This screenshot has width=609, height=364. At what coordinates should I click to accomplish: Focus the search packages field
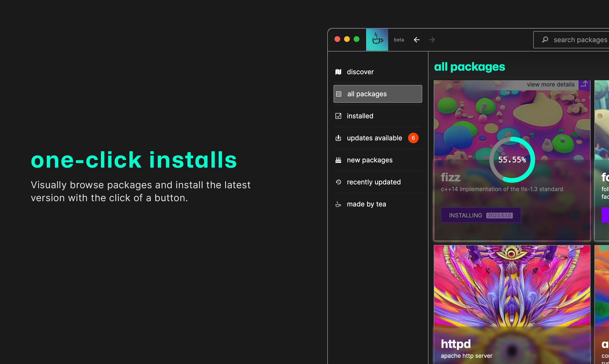[571, 40]
